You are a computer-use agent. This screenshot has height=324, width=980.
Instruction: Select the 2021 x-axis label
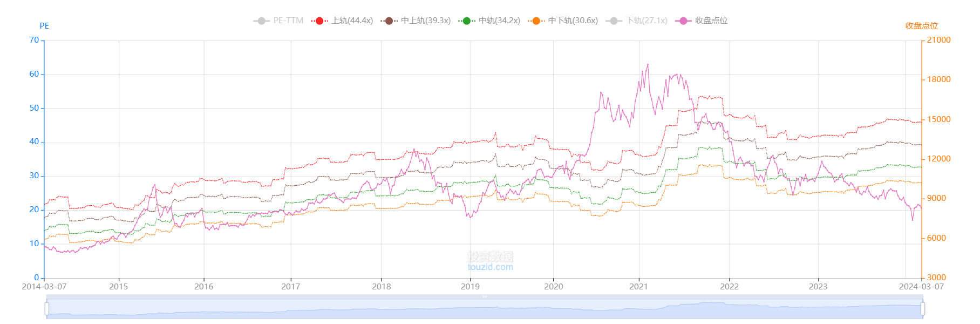[638, 287]
